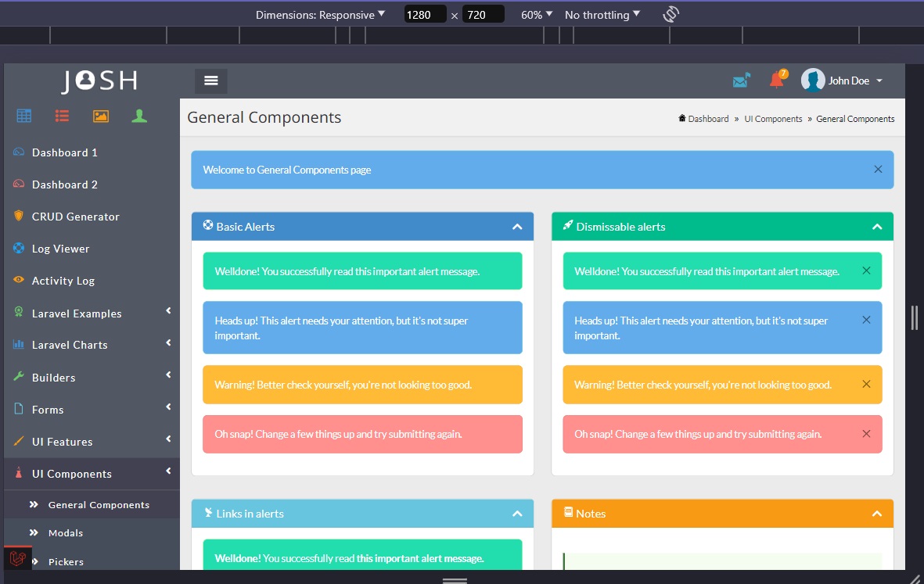Open the John Doe profile dropdown

coord(847,80)
